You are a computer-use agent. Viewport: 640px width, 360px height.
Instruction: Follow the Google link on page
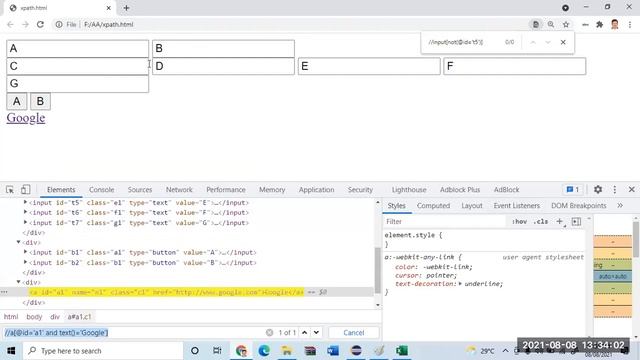tap(26, 118)
